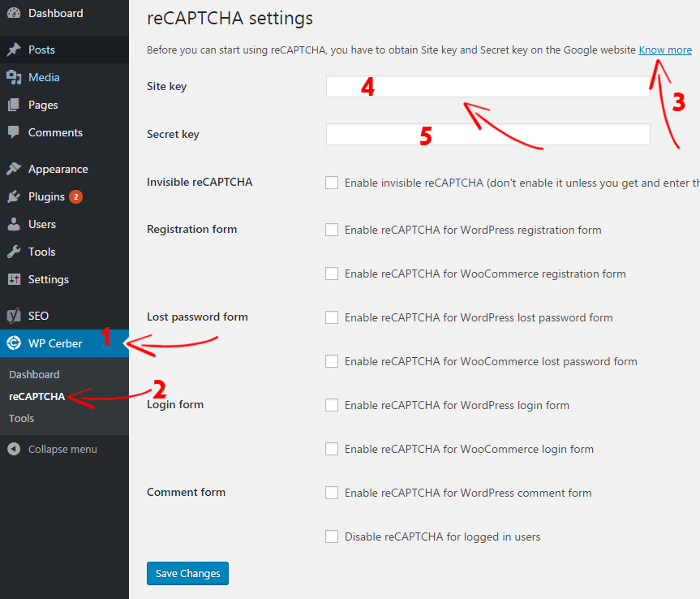
Task: Click the Lost password form label
Action: (x=197, y=317)
